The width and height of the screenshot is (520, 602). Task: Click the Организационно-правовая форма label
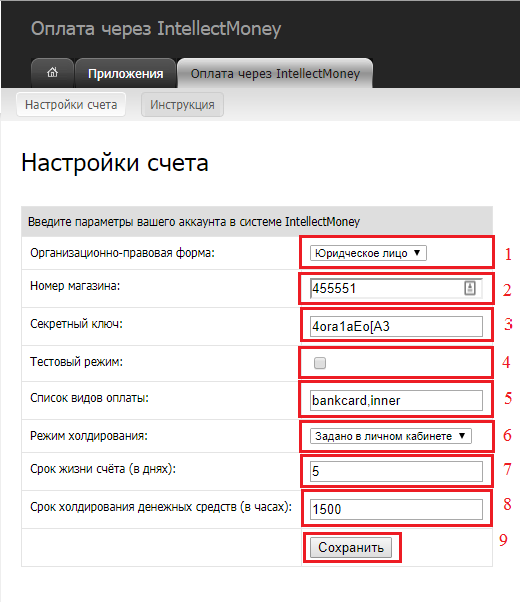coord(123,253)
